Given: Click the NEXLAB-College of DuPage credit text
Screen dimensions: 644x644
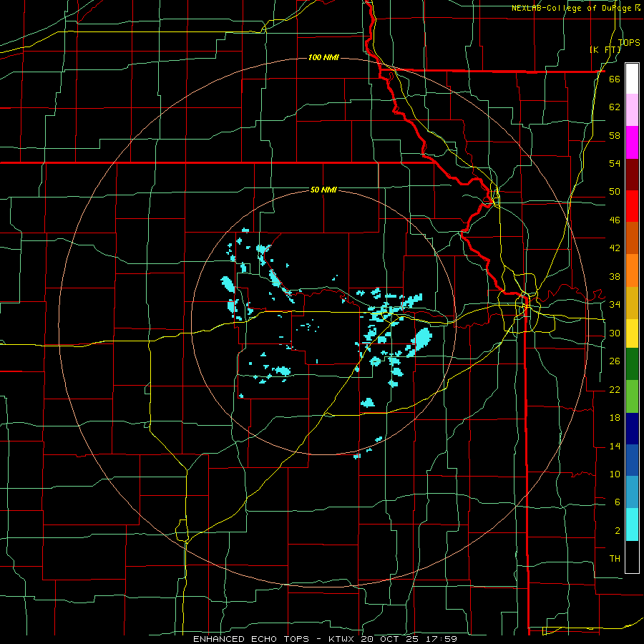Looking at the screenshot, I should pos(571,8).
